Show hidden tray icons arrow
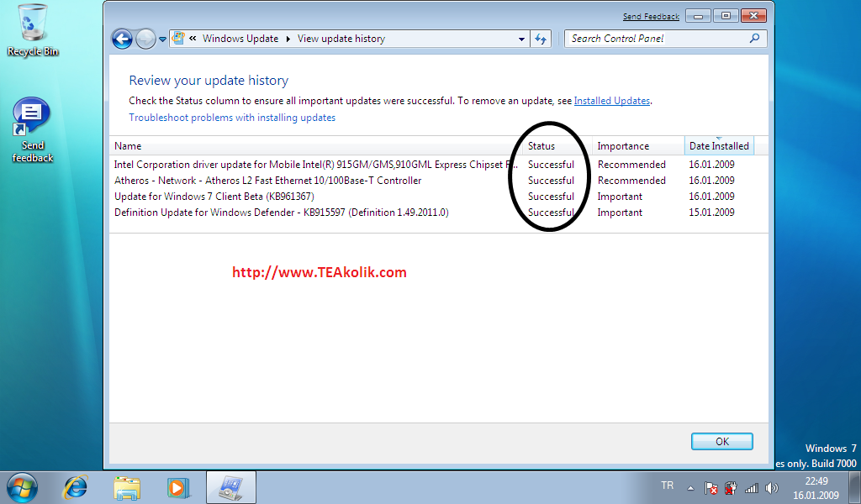861x504 pixels. pyautogui.click(x=691, y=487)
